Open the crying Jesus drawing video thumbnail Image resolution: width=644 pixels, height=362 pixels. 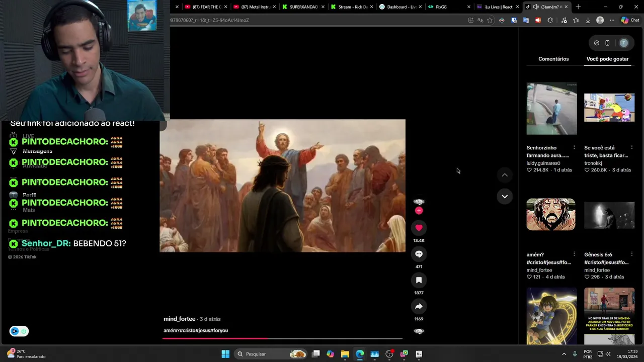[551, 214]
